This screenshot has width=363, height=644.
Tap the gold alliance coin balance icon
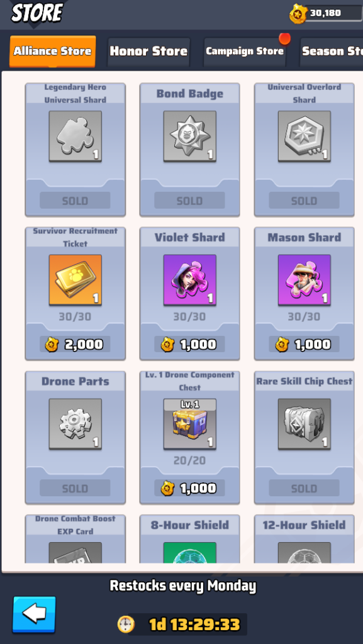pyautogui.click(x=298, y=14)
